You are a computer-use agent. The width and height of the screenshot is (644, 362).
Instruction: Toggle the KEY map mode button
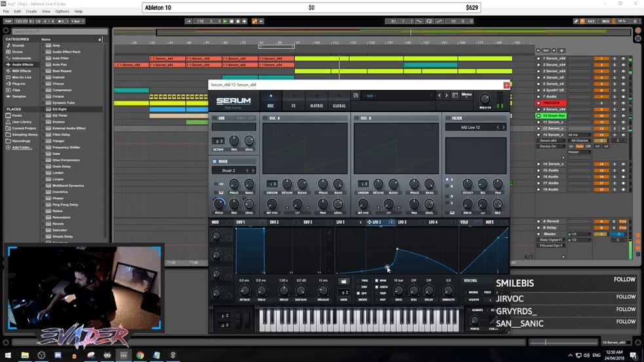591,21
